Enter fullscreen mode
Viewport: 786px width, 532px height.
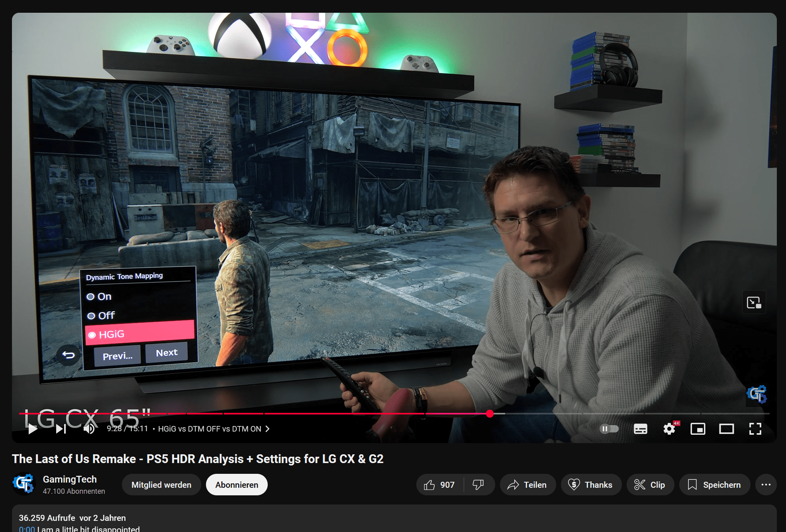click(755, 429)
